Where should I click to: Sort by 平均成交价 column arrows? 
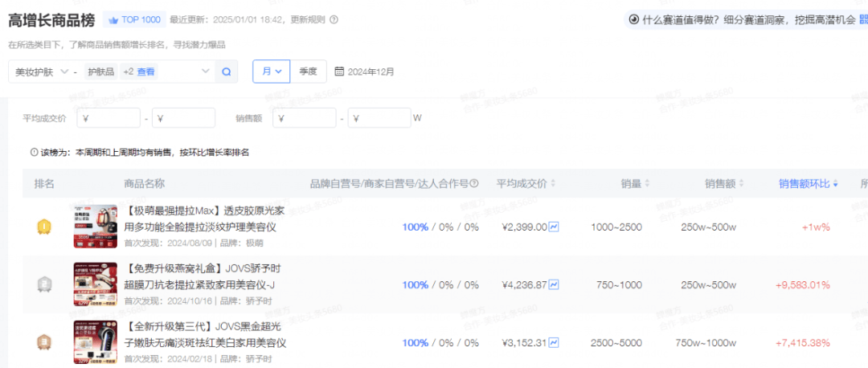pos(552,183)
